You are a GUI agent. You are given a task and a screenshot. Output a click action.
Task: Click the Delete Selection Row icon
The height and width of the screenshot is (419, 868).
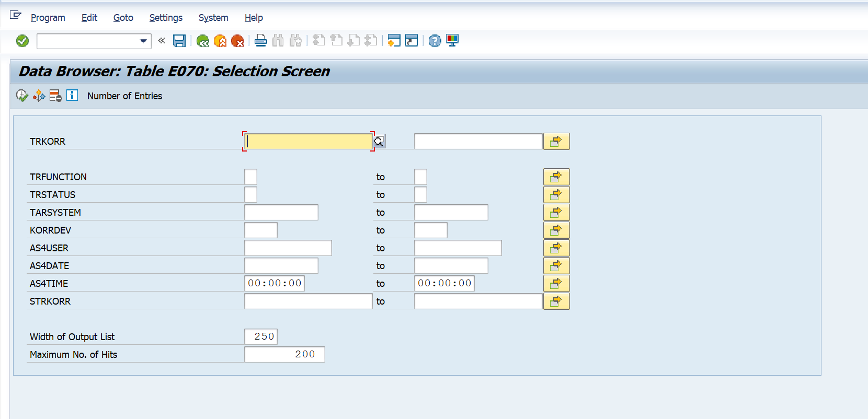55,96
